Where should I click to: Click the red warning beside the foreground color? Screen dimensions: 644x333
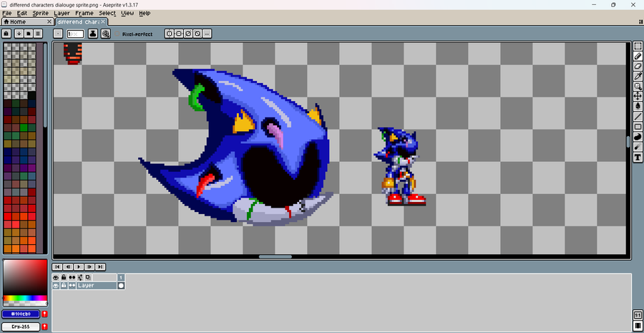[x=45, y=314]
